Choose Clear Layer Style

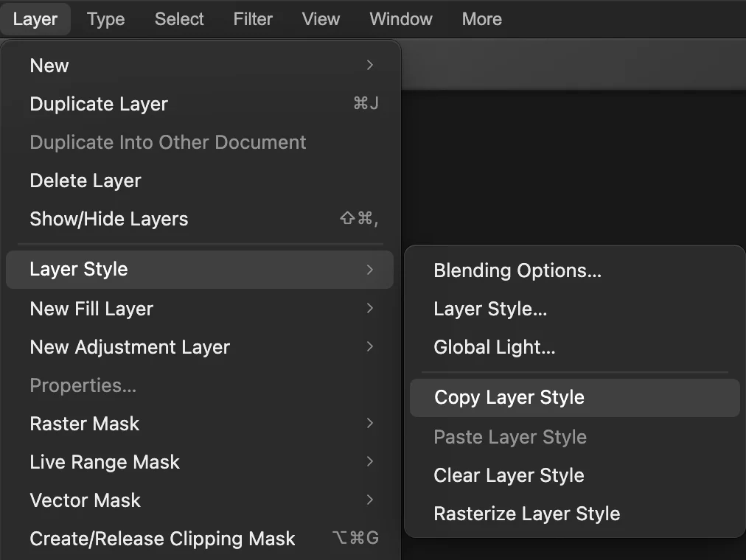(x=575, y=475)
